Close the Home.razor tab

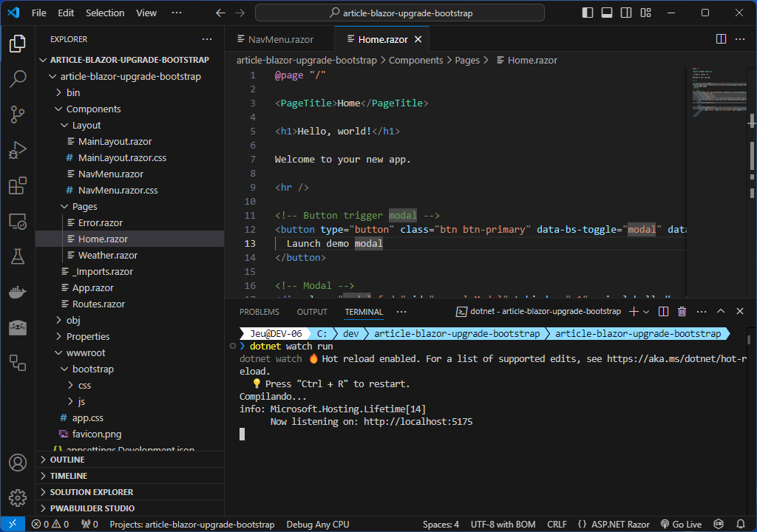[418, 40]
